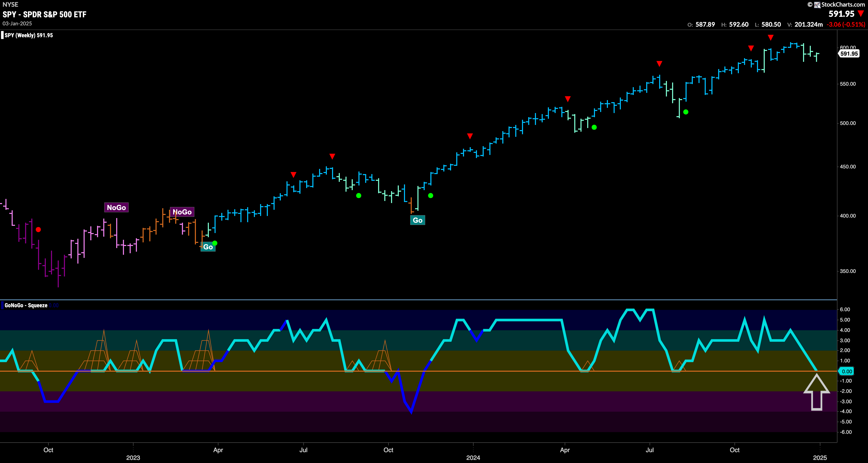Select the 2025 year label on the time axis
Viewport: 868px width, 463px height.
tap(820, 458)
